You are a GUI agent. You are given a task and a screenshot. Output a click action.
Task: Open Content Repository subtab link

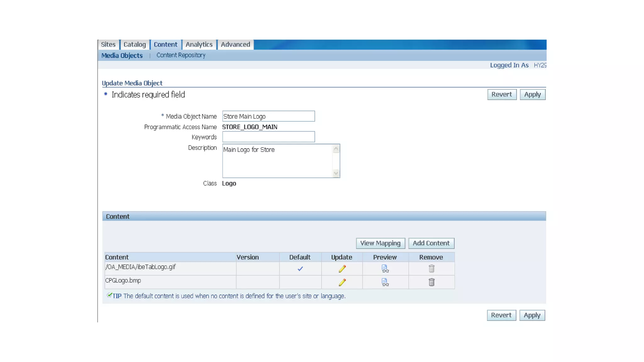(x=181, y=55)
